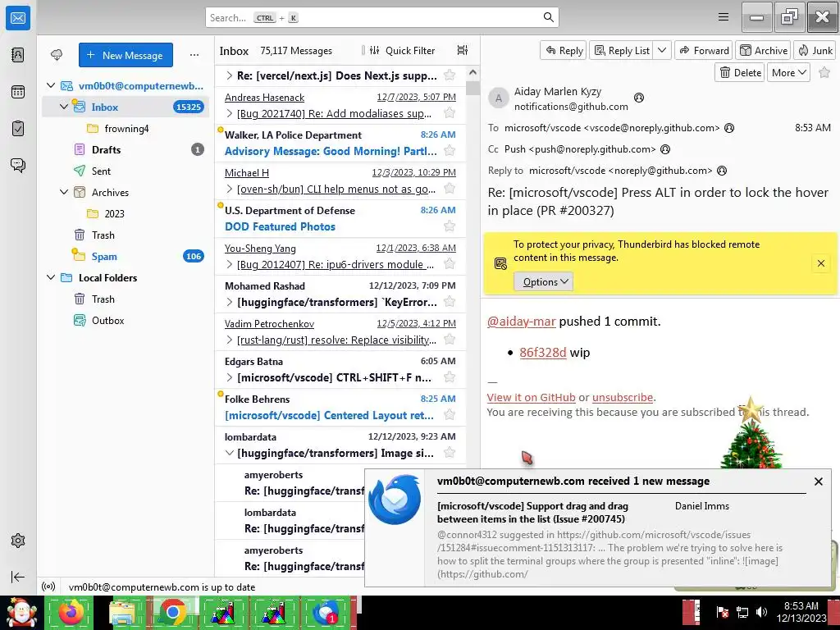
Task: Click contact icon beside vscode@noreply.github.com
Action: coord(729,128)
